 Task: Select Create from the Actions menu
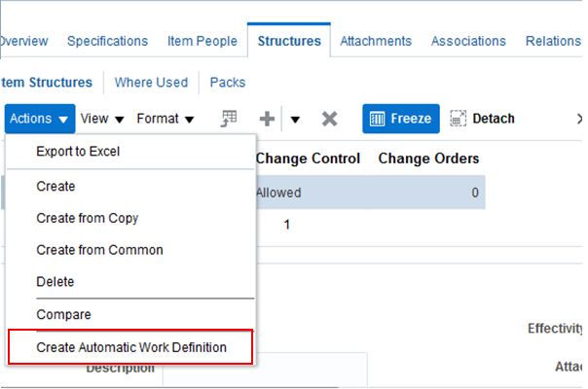[x=55, y=186]
